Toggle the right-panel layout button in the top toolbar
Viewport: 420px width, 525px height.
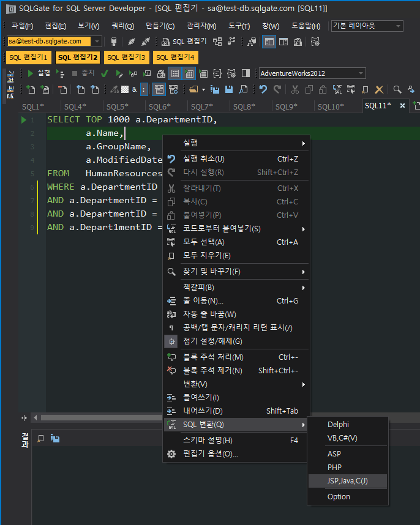[283, 42]
